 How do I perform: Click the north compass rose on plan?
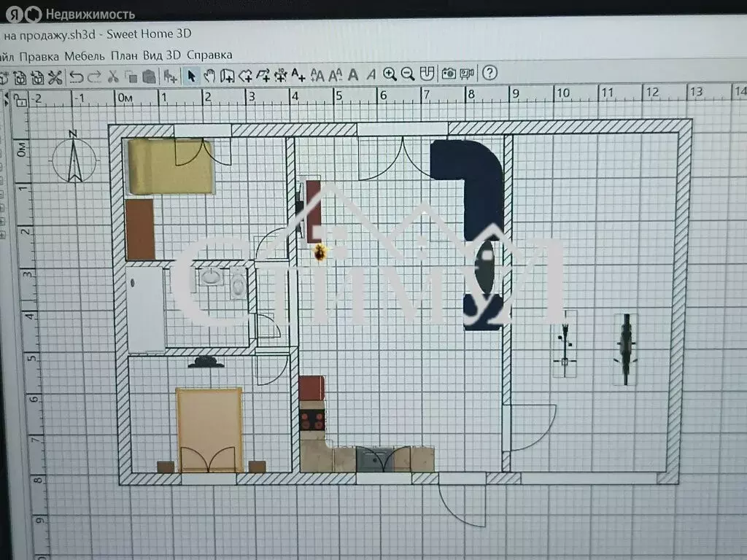coord(74,155)
